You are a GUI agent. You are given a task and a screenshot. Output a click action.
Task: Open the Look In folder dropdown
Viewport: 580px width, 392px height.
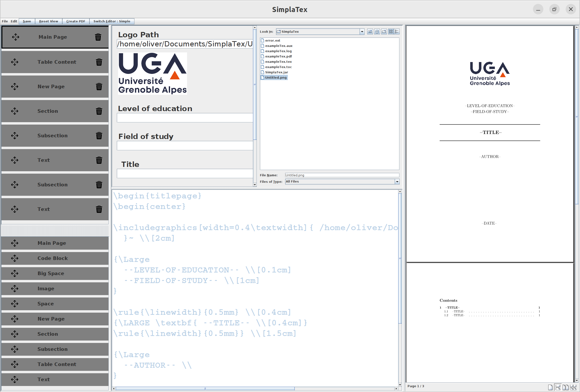[362, 32]
